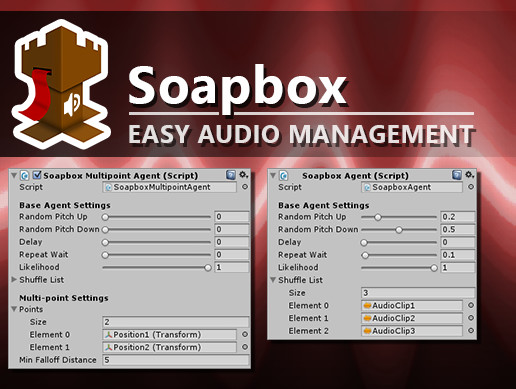Click Min Falloff Distance value field
This screenshot has width=516, height=389.
tap(176, 360)
